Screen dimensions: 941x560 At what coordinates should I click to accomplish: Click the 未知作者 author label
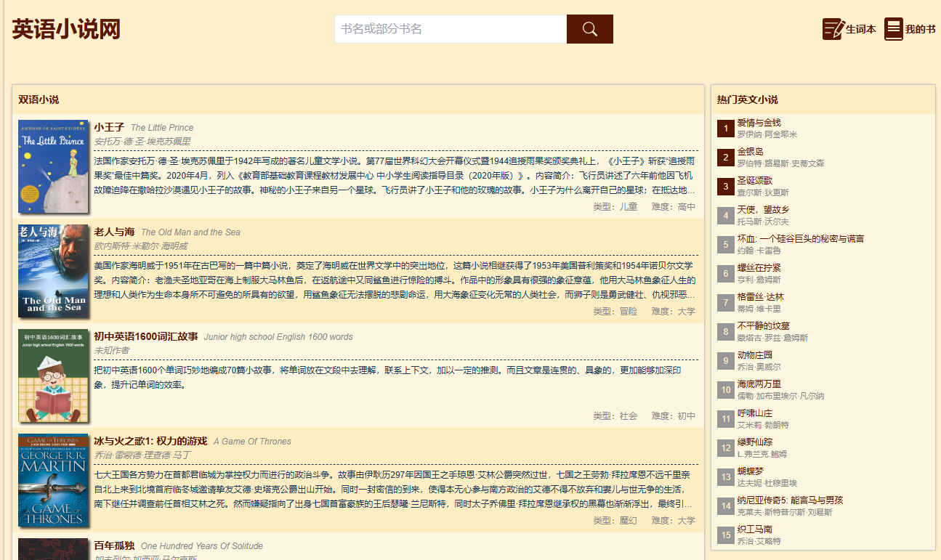coord(112,350)
